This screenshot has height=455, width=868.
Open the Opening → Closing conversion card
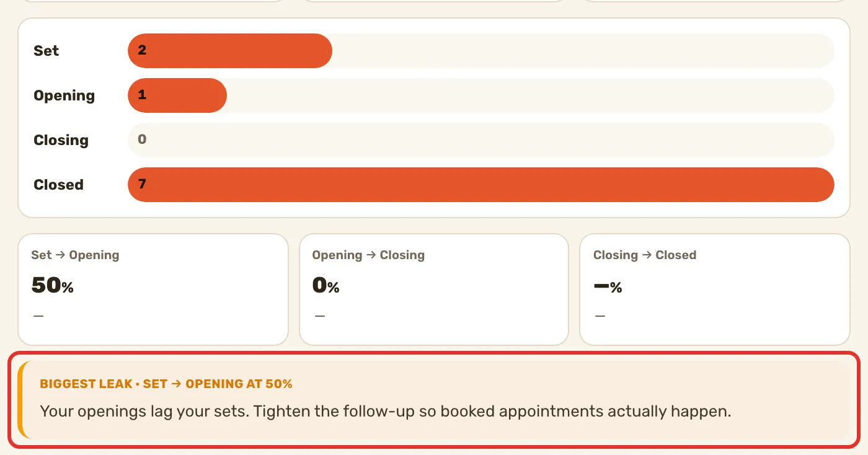(x=434, y=289)
